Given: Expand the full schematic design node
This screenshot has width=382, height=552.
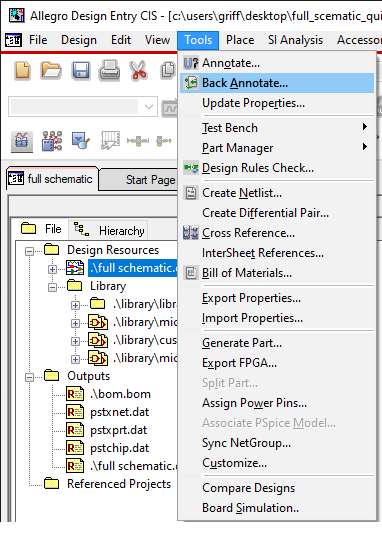Looking at the screenshot, I should pos(52,269).
